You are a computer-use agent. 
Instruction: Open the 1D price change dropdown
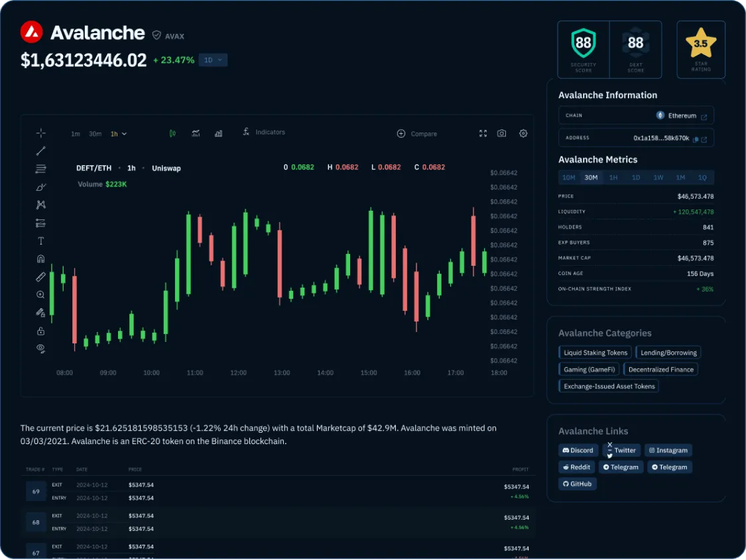click(213, 60)
